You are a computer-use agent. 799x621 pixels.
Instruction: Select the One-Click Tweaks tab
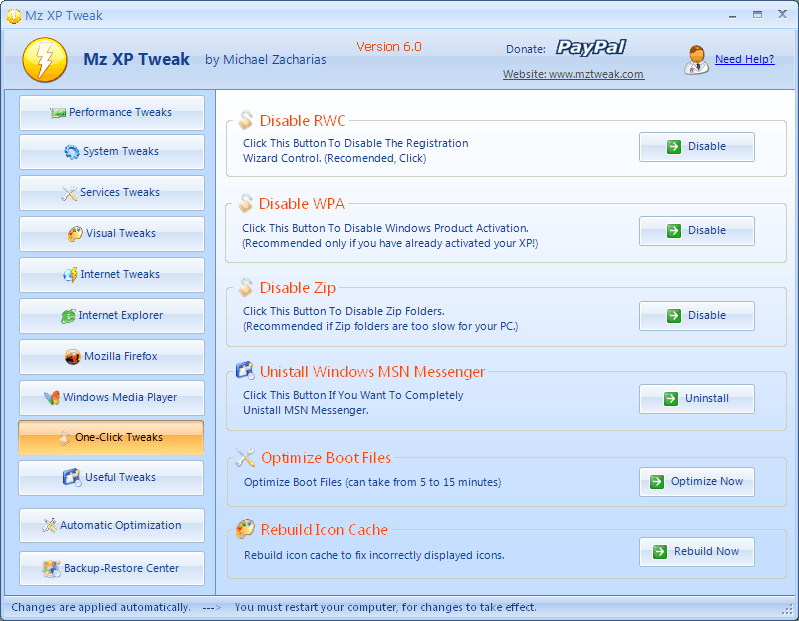click(111, 438)
